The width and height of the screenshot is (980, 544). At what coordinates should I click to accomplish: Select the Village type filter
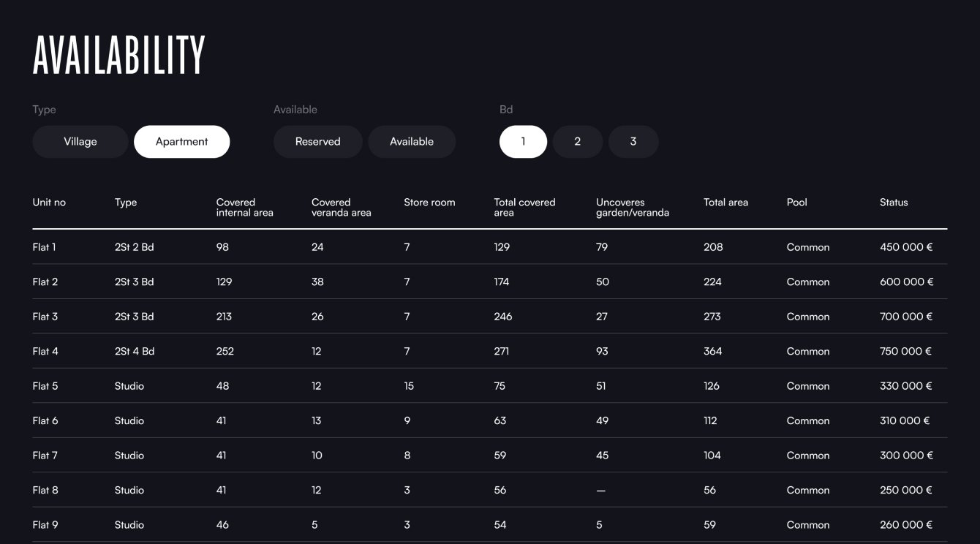tap(80, 142)
